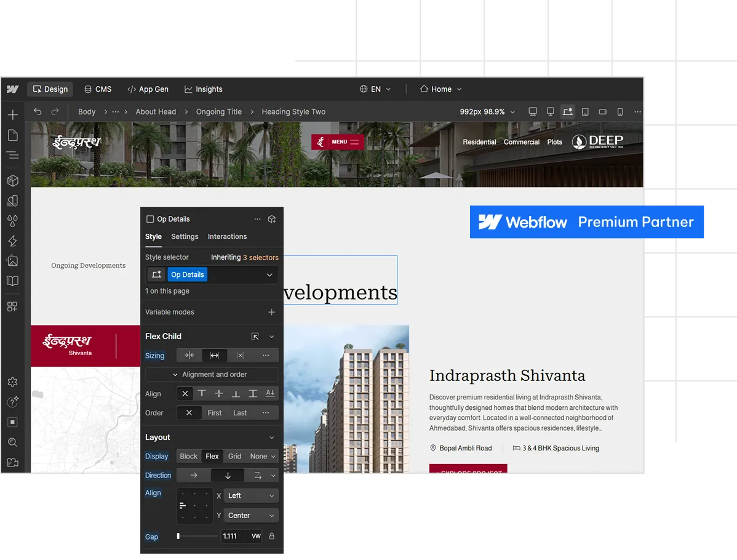Set align self to top
The height and width of the screenshot is (560, 737).
coord(202,394)
